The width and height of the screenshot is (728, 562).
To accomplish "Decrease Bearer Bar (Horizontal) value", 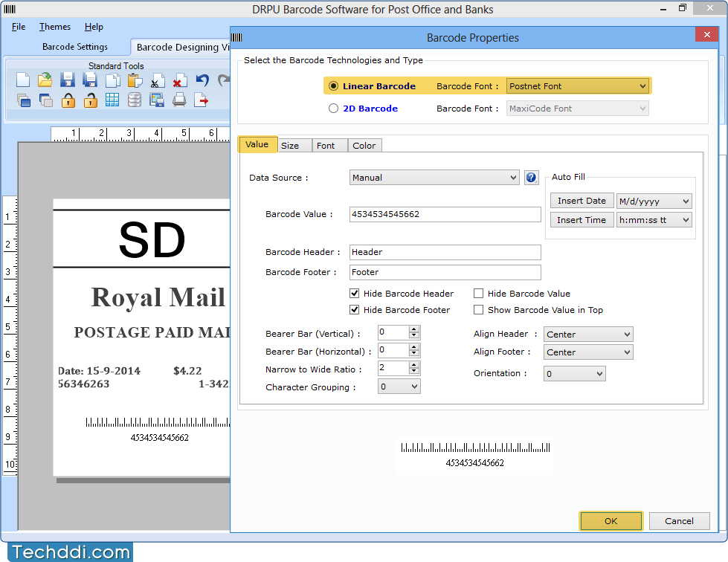I will (414, 353).
